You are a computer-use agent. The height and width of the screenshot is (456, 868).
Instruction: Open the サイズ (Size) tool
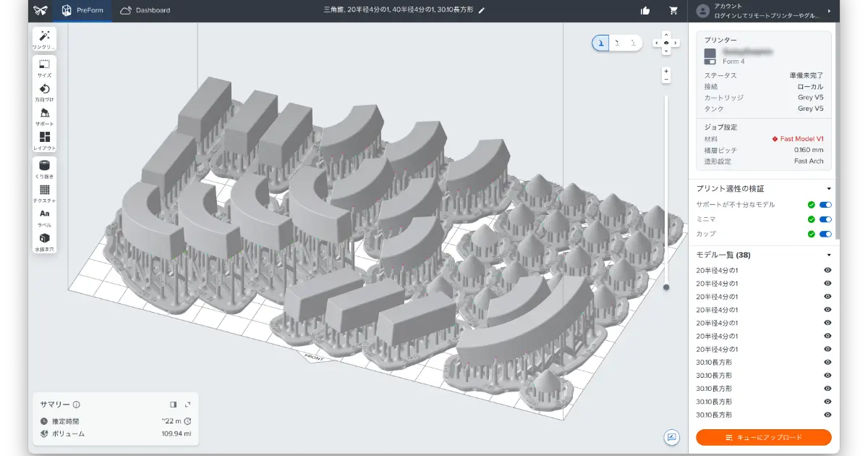coord(44,68)
